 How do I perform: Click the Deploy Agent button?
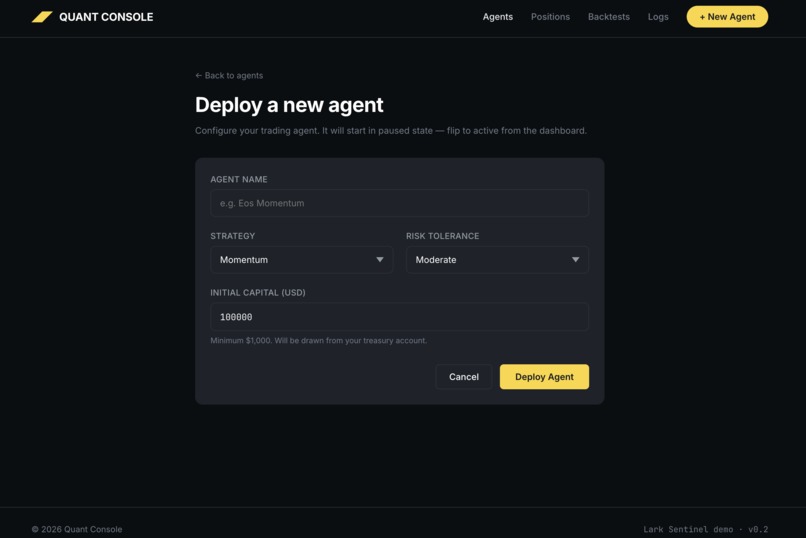click(x=544, y=377)
